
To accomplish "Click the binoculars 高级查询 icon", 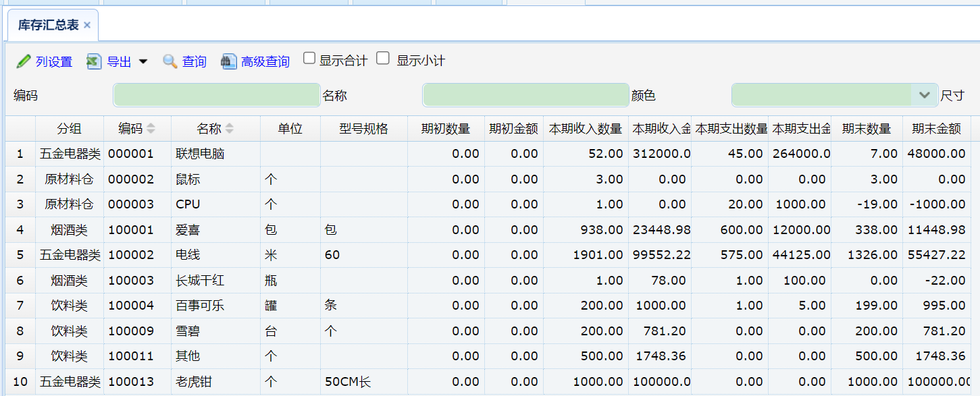I will (x=229, y=61).
